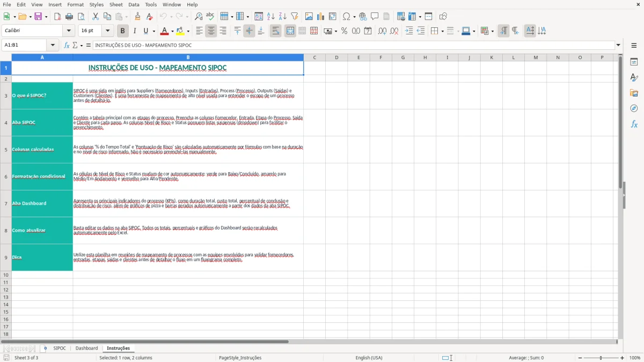Click the 100% zoom level
This screenshot has width=644, height=362.
(635, 358)
